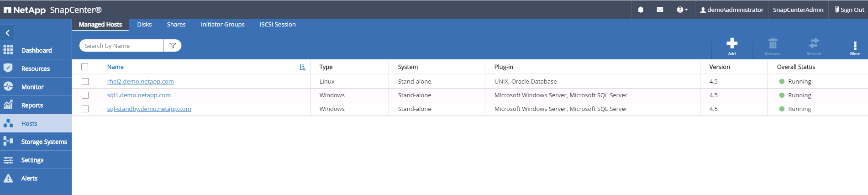This screenshot has height=195, width=868.
Task: Click the Sign Out button
Action: [x=849, y=10]
